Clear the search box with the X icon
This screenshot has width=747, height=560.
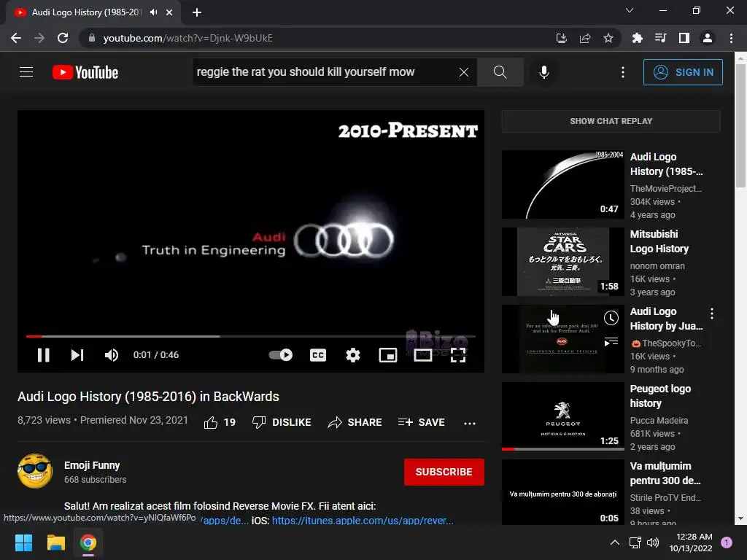pos(463,72)
